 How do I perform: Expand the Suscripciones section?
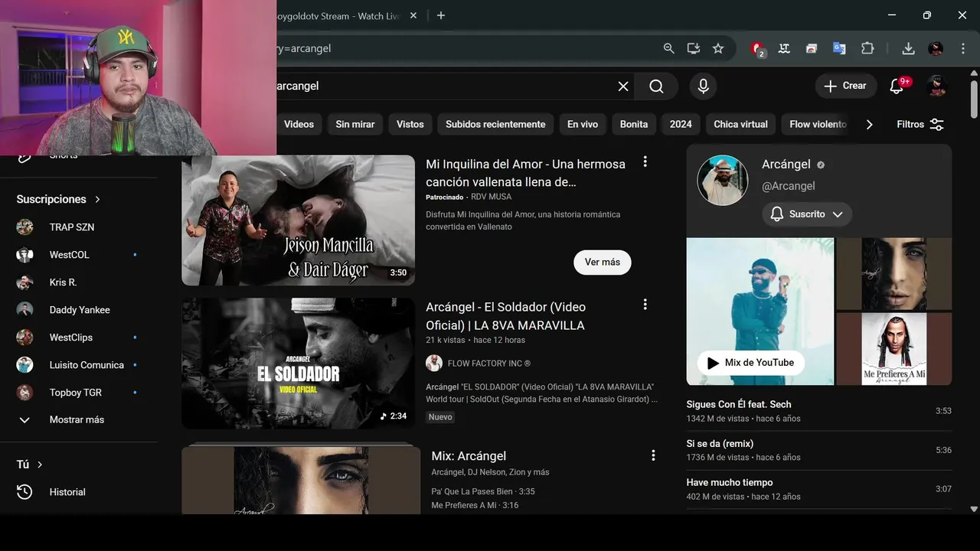(x=58, y=199)
